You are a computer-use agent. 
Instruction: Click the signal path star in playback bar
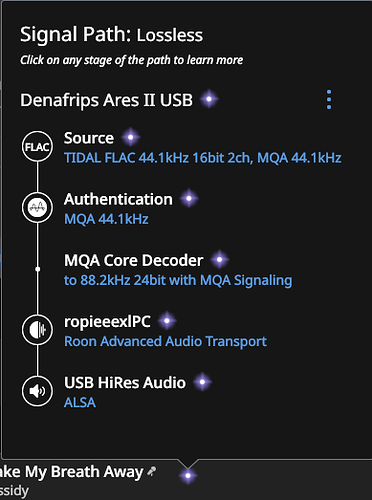[x=188, y=475]
